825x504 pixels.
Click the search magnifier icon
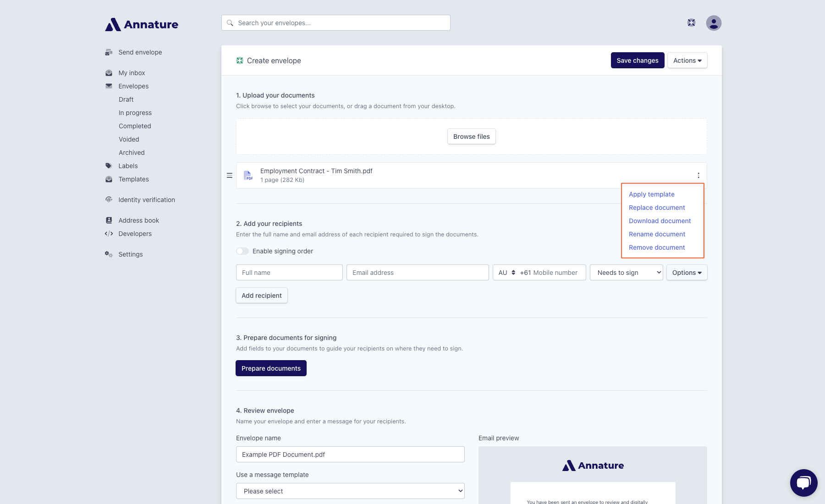(x=230, y=23)
